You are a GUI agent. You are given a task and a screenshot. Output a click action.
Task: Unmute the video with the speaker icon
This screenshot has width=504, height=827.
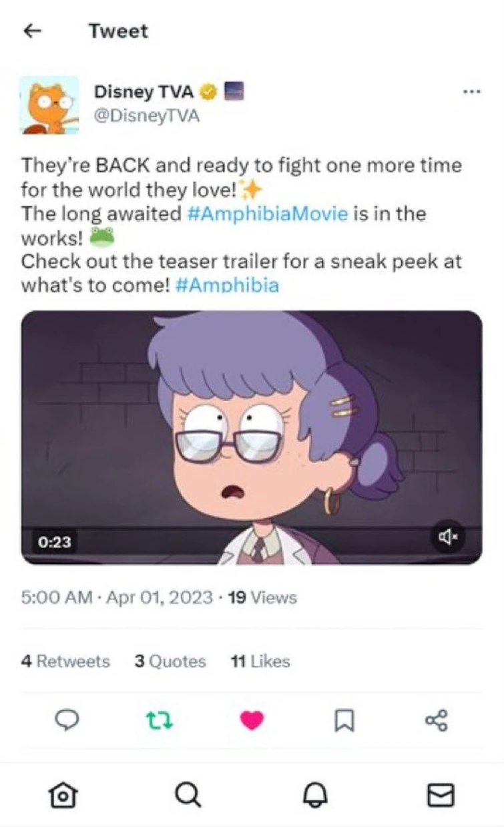point(447,537)
